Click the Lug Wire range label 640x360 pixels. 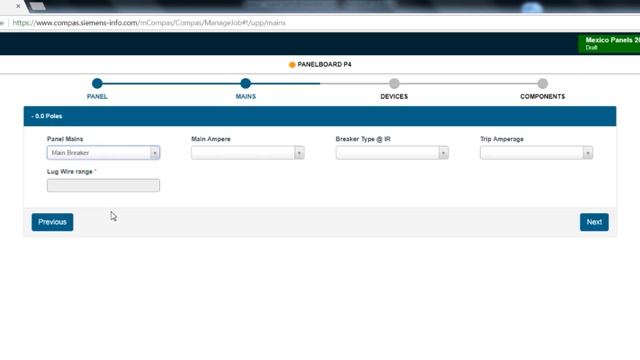point(71,172)
